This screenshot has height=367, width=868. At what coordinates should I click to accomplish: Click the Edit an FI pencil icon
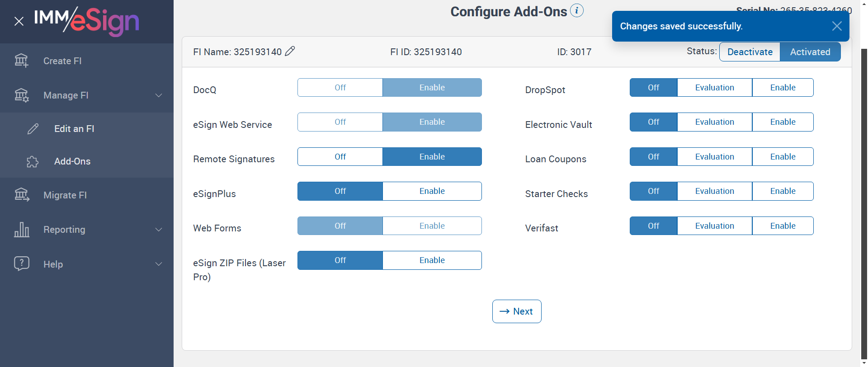point(33,129)
